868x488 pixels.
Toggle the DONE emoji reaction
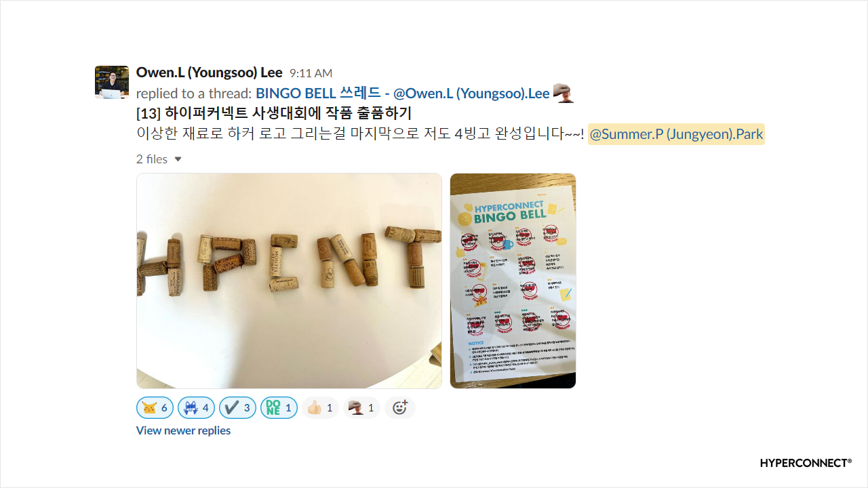click(x=279, y=408)
